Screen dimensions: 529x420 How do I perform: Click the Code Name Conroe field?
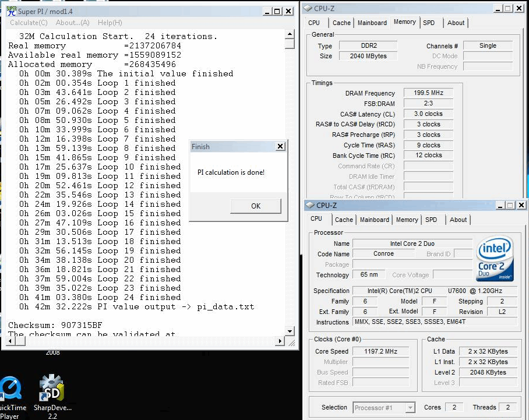point(383,253)
